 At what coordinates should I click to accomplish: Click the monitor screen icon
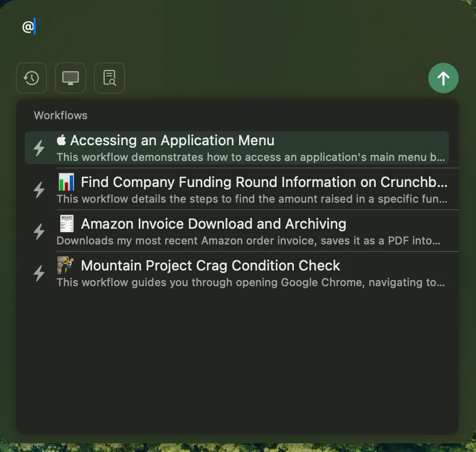click(70, 78)
